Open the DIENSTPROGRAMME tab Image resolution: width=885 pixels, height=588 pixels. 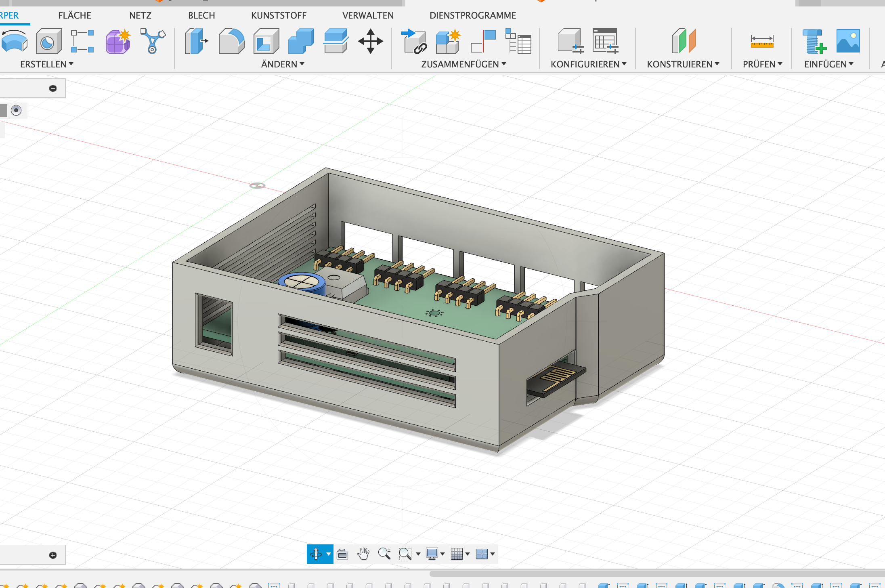click(473, 15)
